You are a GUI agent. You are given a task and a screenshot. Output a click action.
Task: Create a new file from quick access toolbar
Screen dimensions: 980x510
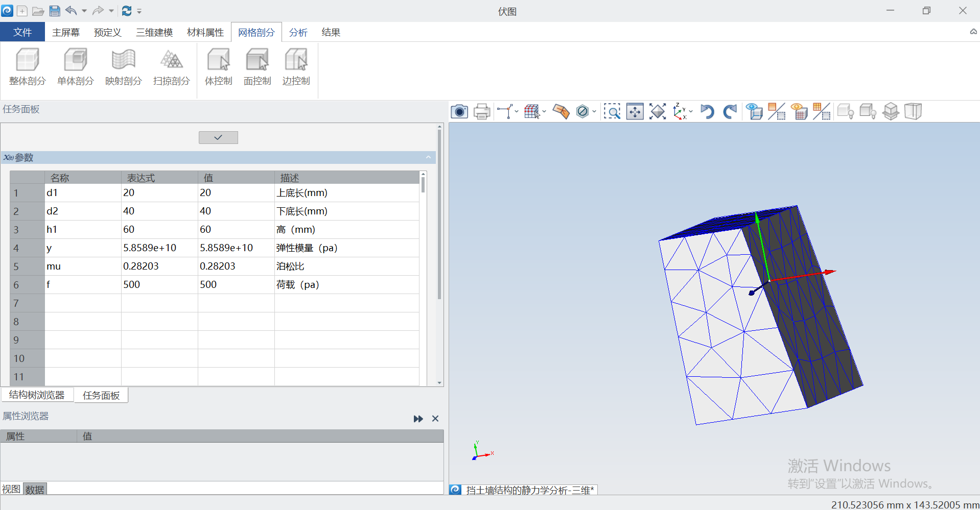tap(22, 11)
